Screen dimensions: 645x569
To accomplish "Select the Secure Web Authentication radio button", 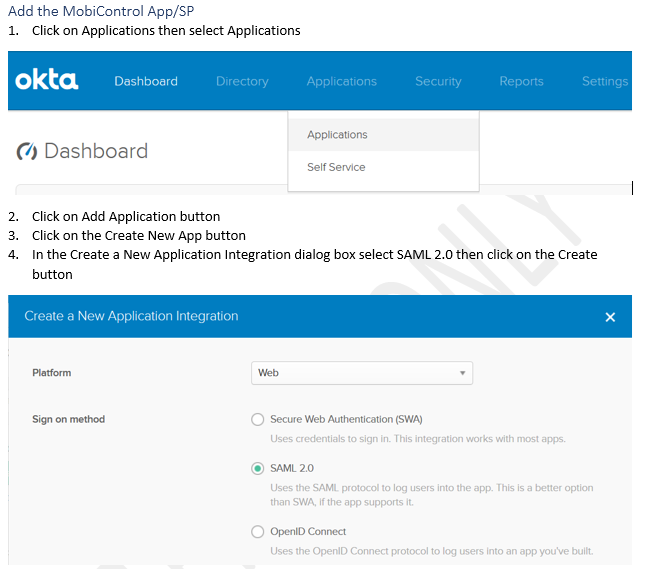I will pos(258,420).
